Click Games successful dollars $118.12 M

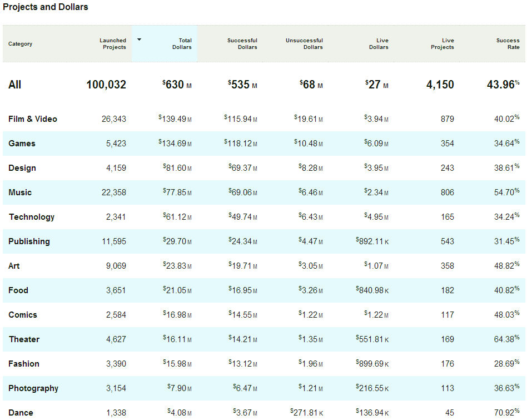click(241, 144)
